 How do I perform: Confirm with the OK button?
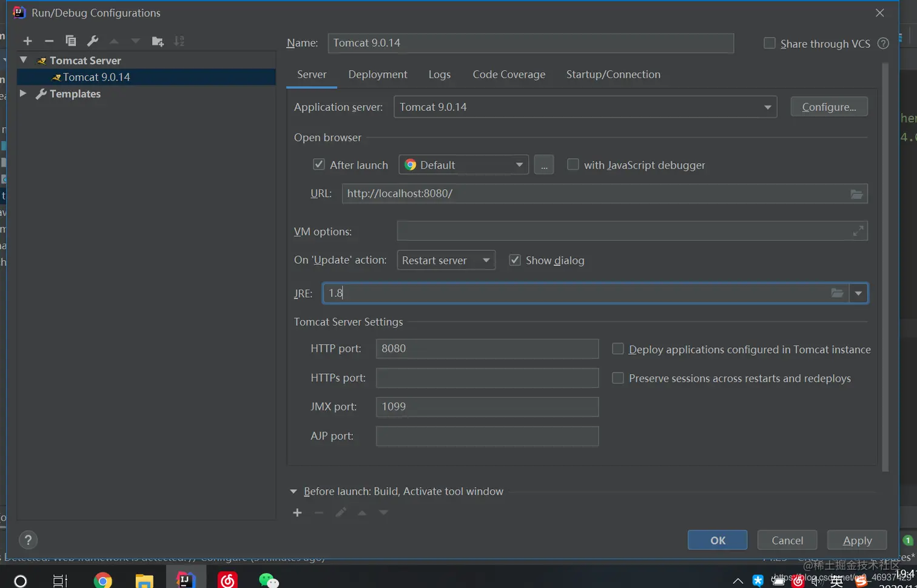[717, 540]
